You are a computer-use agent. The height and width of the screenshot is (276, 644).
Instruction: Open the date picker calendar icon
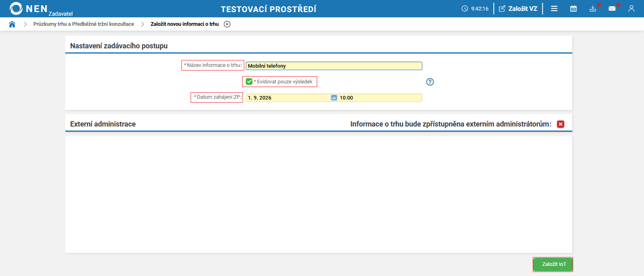click(x=334, y=98)
